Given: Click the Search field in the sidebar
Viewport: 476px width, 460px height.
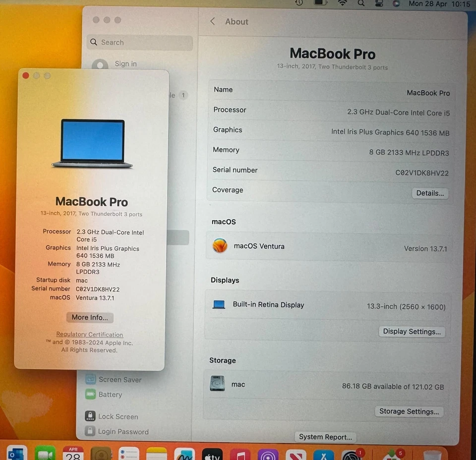Looking at the screenshot, I should pyautogui.click(x=139, y=43).
